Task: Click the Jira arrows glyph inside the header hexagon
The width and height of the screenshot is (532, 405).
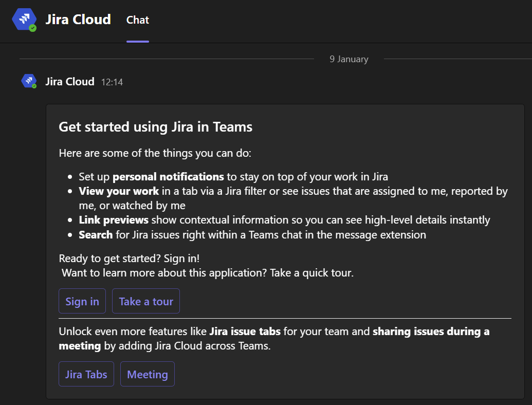Action: point(24,20)
